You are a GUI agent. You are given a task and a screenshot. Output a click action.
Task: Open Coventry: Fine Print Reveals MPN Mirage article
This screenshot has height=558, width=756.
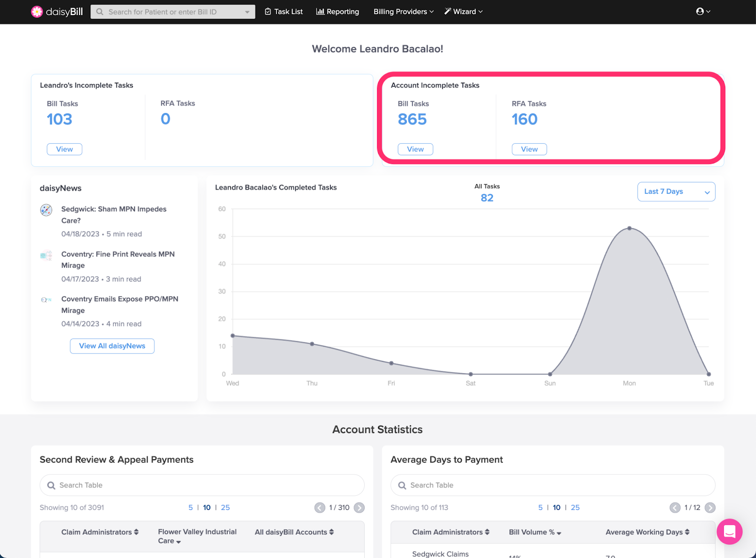point(118,260)
